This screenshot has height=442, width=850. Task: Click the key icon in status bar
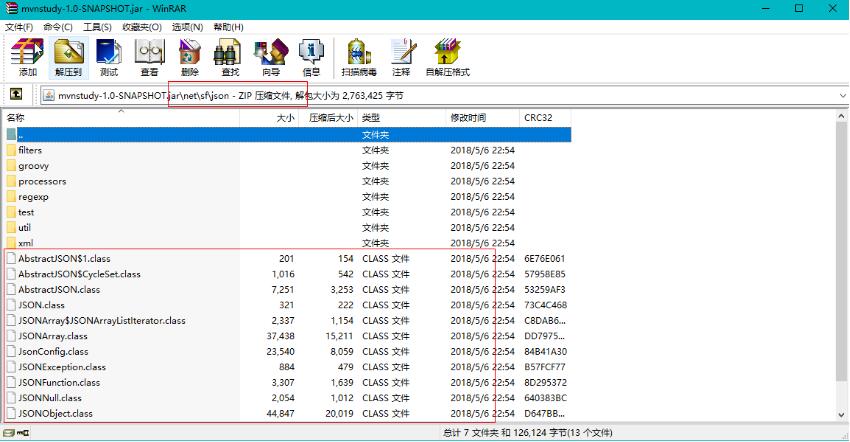click(23, 433)
